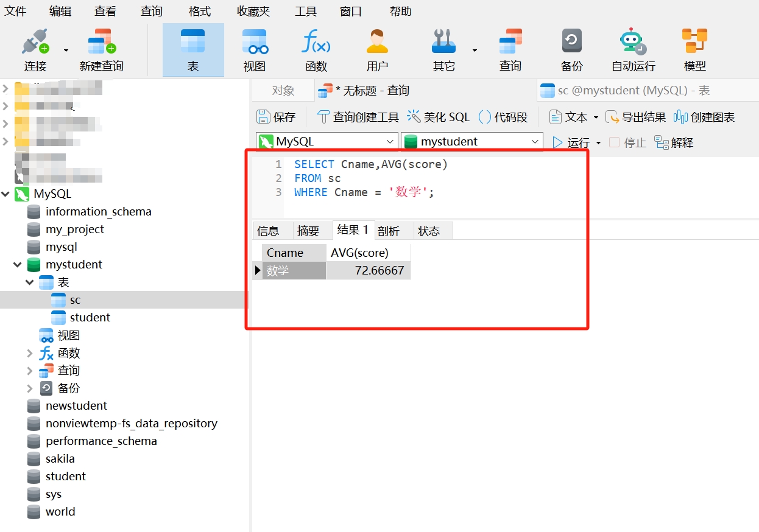The width and height of the screenshot is (759, 532).
Task: Open the 工具 (Tools) menu
Action: 305,10
